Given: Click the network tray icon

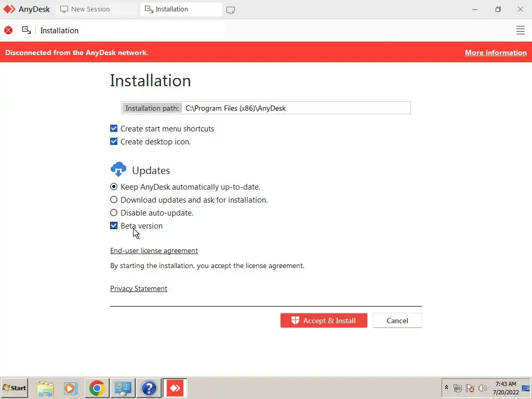Looking at the screenshot, I should 458,388.
